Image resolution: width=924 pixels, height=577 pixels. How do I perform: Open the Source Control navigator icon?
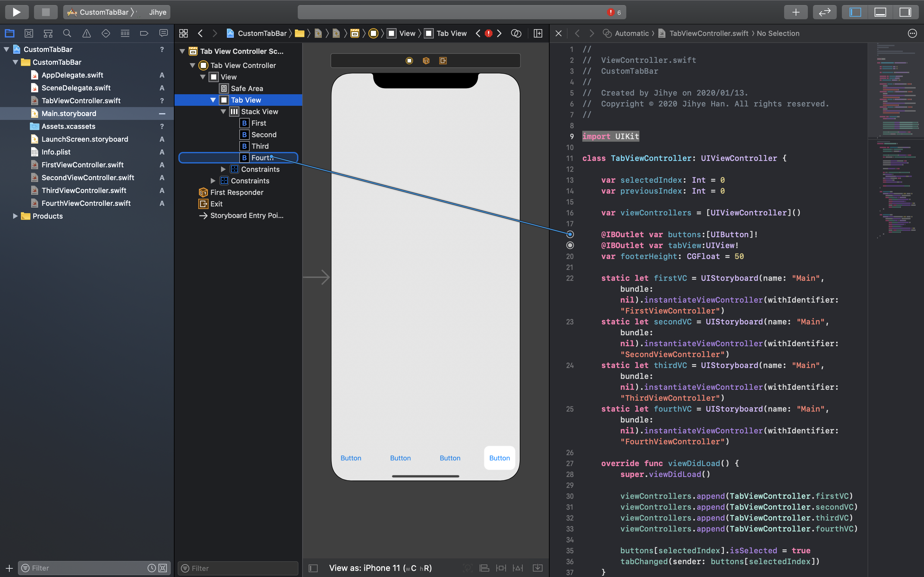pyautogui.click(x=29, y=33)
